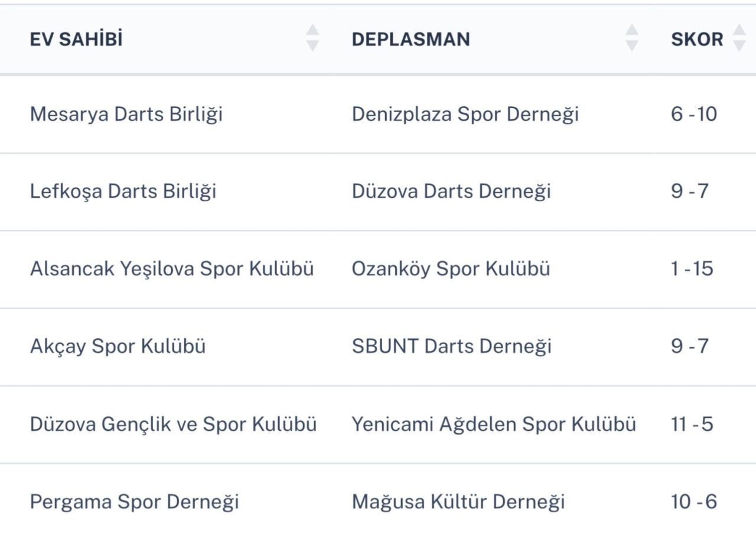Select Denizplaza Spor Derneği away team
756x549 pixels.
point(465,114)
